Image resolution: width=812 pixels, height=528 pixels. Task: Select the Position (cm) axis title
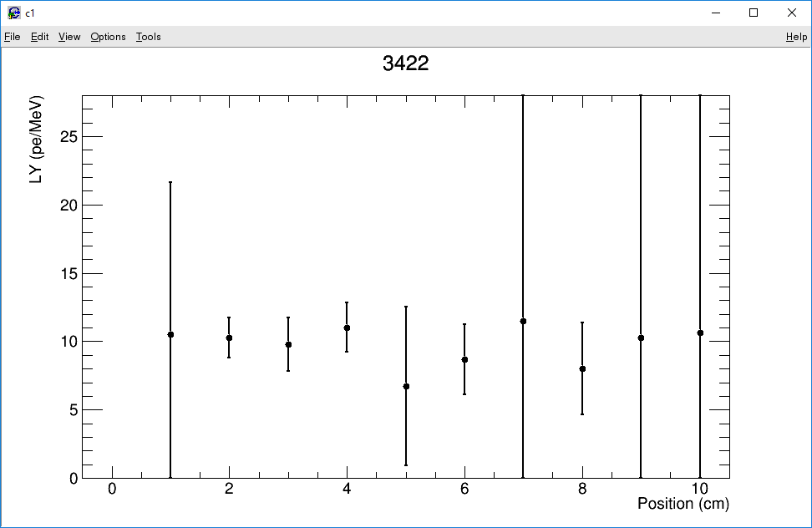683,504
